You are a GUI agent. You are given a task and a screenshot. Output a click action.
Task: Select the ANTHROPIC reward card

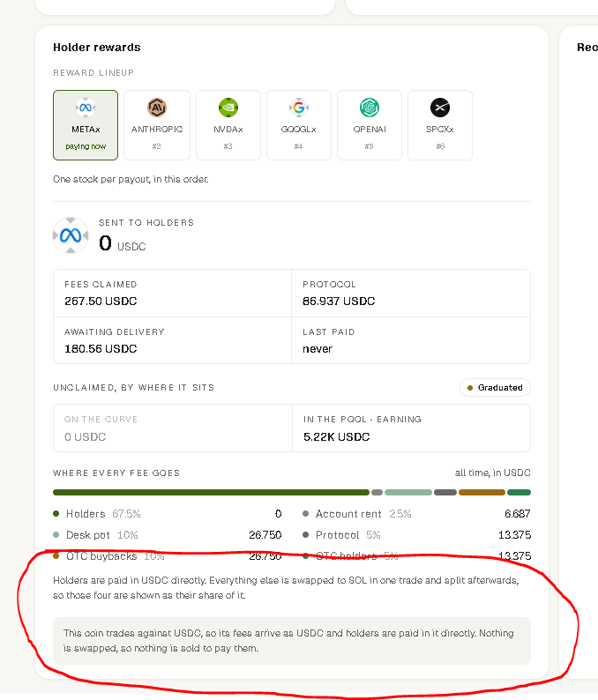(157, 125)
